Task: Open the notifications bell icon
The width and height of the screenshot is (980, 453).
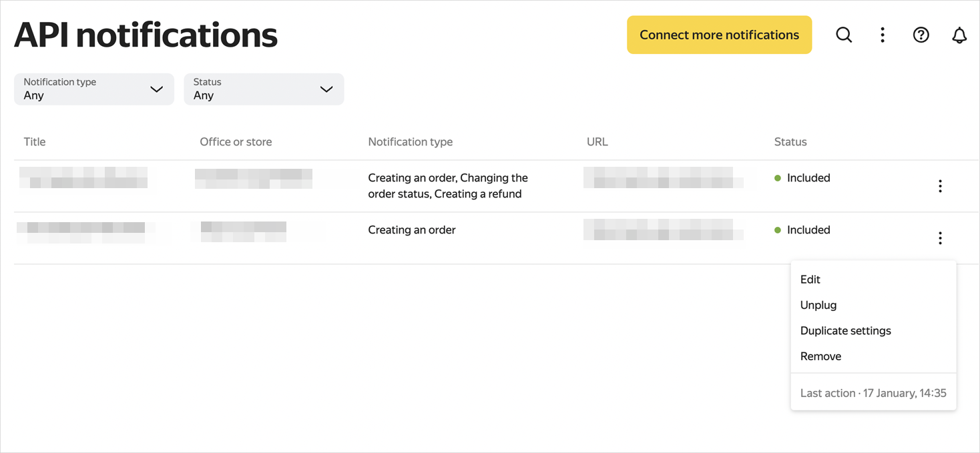Action: (959, 35)
